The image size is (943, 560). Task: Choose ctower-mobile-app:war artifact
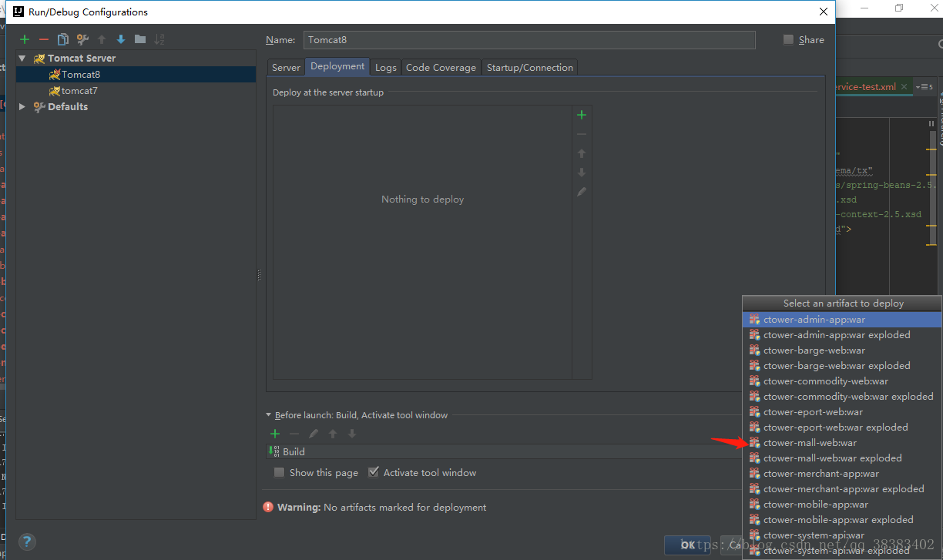click(x=842, y=504)
